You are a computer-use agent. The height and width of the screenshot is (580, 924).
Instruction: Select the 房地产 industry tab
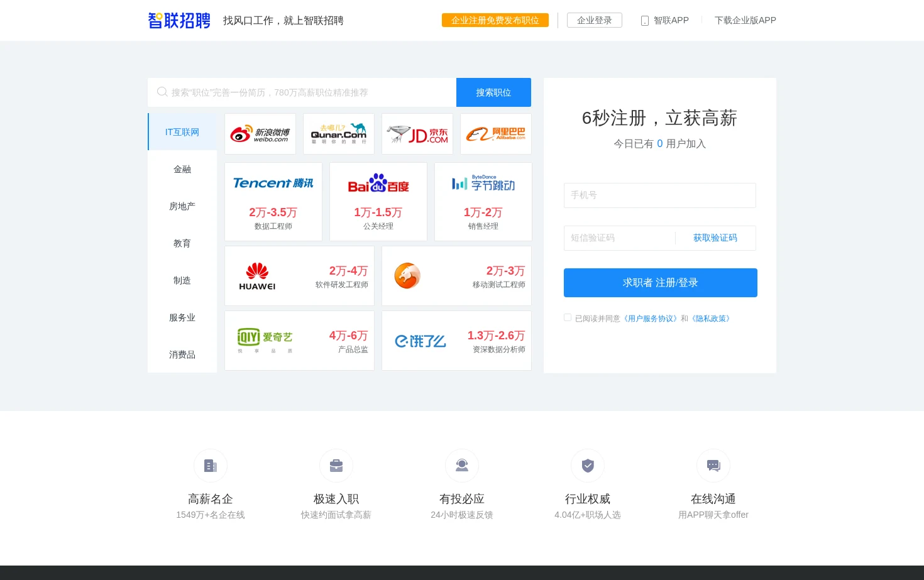(x=182, y=206)
